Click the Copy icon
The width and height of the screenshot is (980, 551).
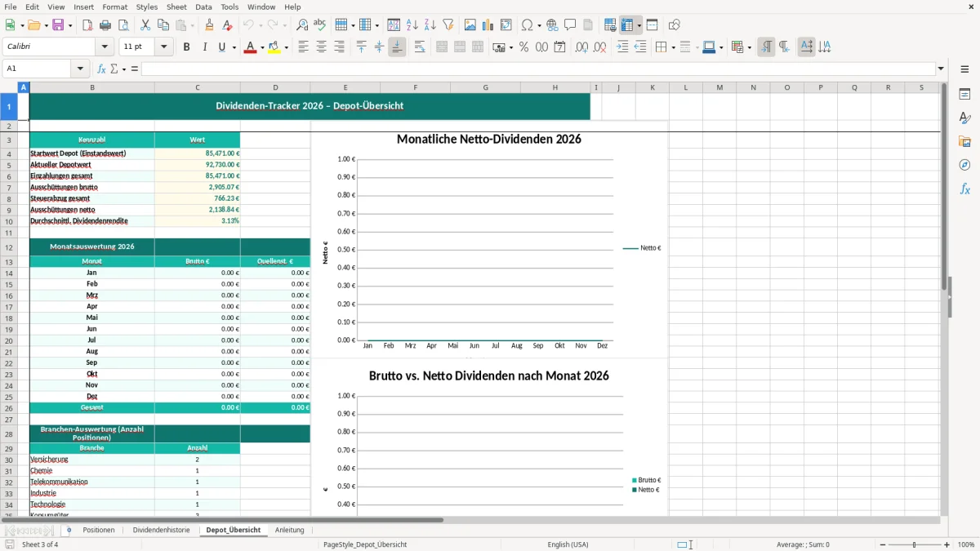[x=163, y=25]
